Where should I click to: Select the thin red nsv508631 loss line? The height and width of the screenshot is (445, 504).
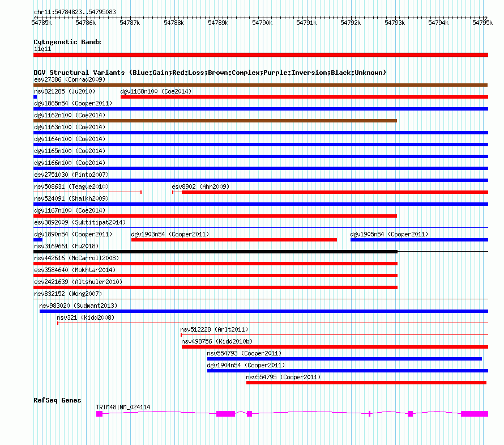coord(87,192)
